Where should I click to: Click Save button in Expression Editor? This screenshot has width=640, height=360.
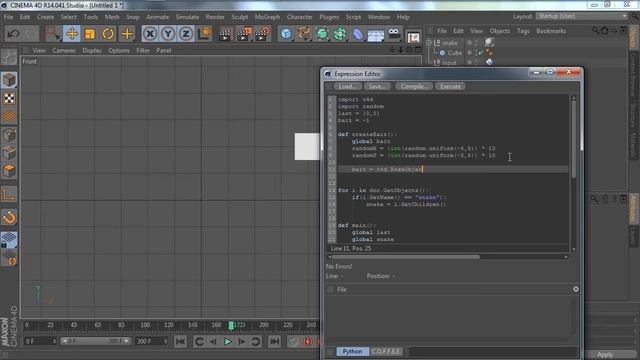coord(377,87)
